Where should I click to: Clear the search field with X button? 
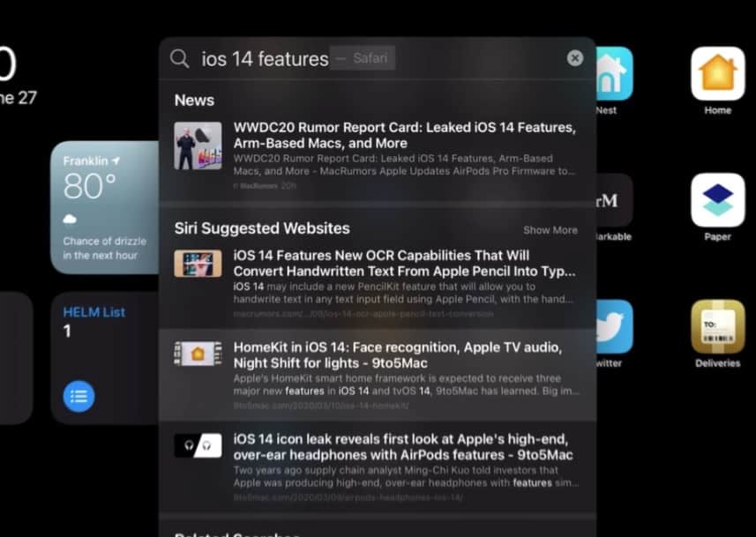click(x=575, y=58)
